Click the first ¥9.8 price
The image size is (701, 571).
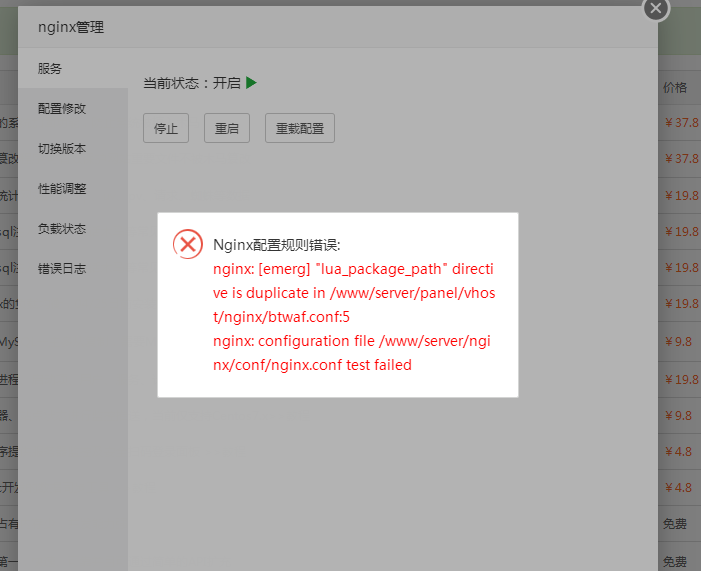(678, 342)
